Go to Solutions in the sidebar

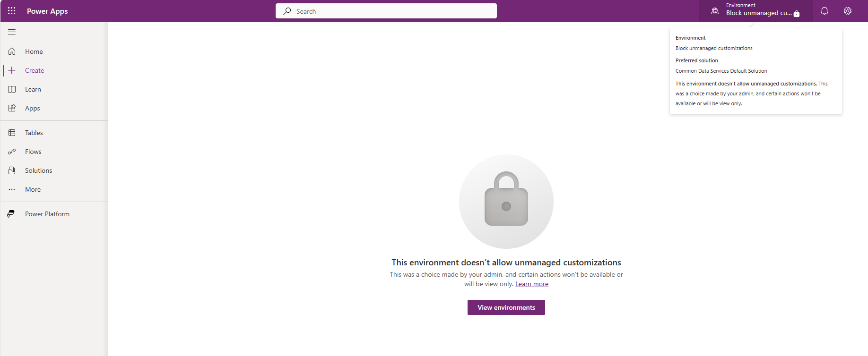click(38, 170)
